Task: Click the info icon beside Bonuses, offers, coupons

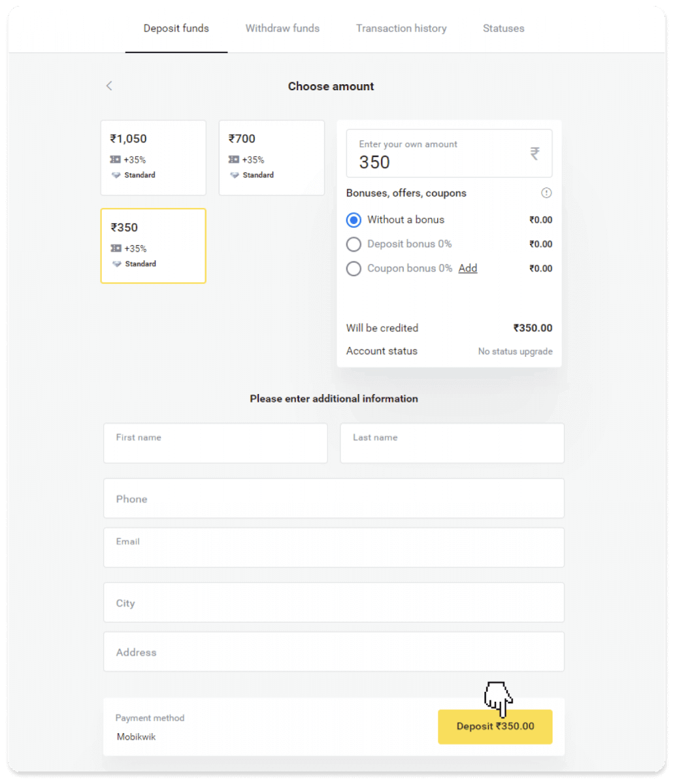Action: [546, 193]
